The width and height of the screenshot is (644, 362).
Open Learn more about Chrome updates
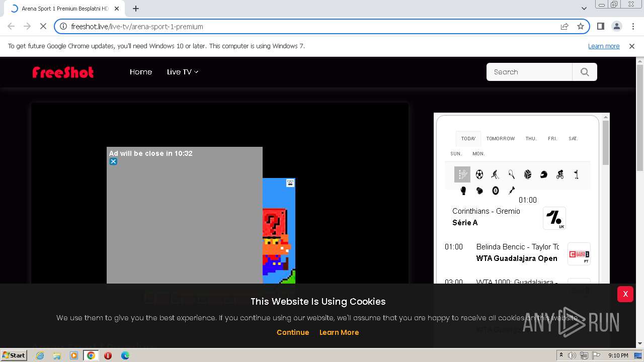click(x=604, y=46)
